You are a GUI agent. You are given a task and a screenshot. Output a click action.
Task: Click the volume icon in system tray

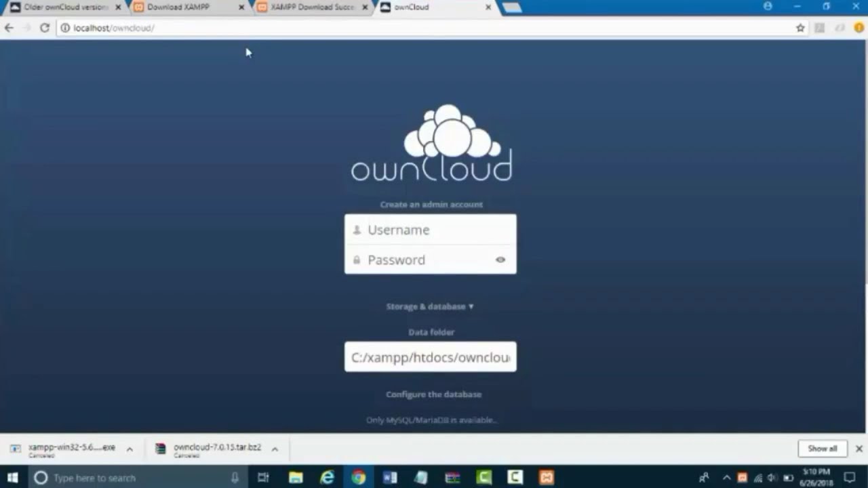(x=772, y=478)
